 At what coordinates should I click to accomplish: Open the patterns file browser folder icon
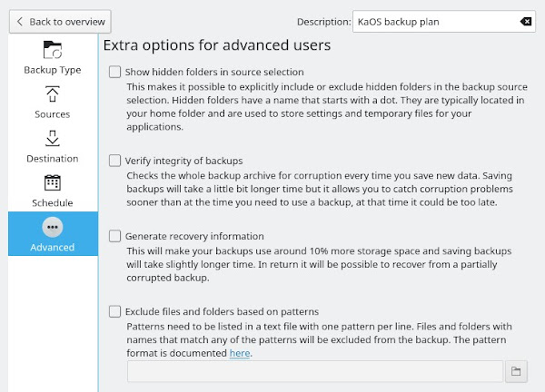tap(516, 371)
